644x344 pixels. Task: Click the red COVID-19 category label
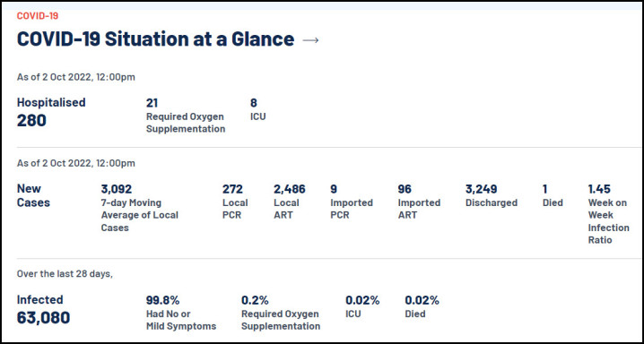coord(38,16)
